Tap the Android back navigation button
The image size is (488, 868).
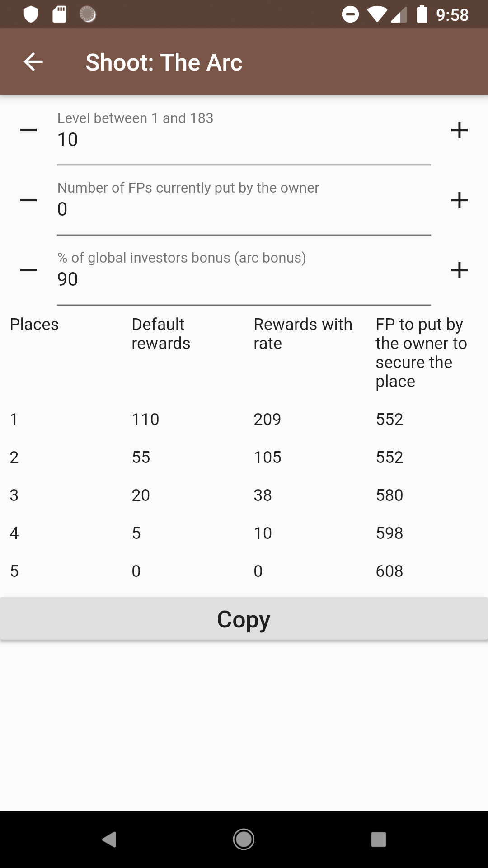109,840
